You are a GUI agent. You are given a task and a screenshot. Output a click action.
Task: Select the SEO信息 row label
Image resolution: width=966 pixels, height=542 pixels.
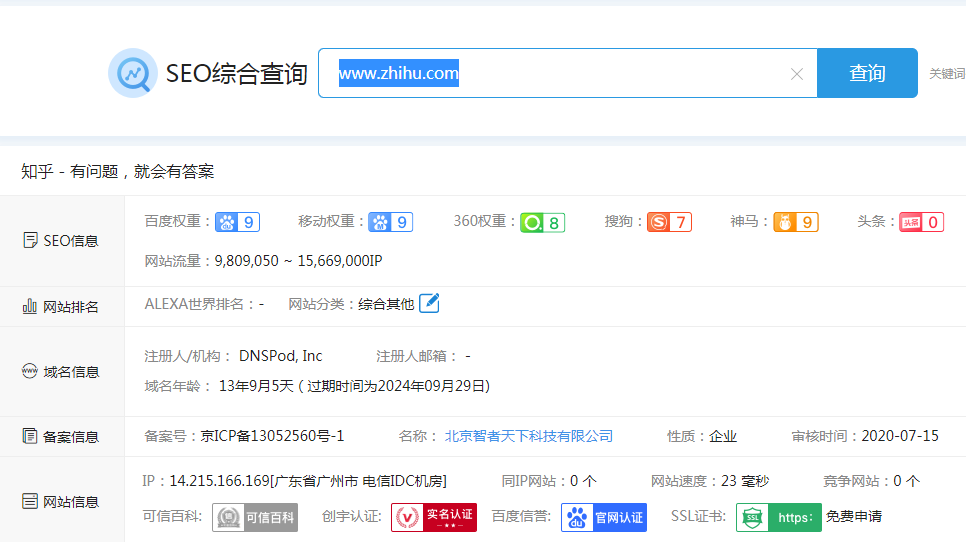[71, 241]
